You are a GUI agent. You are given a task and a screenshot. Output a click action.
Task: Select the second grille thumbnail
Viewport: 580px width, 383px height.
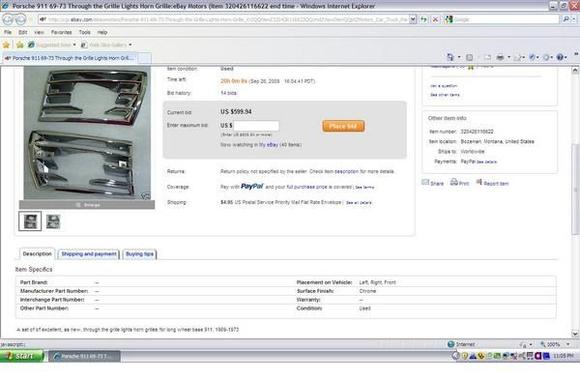(53, 221)
